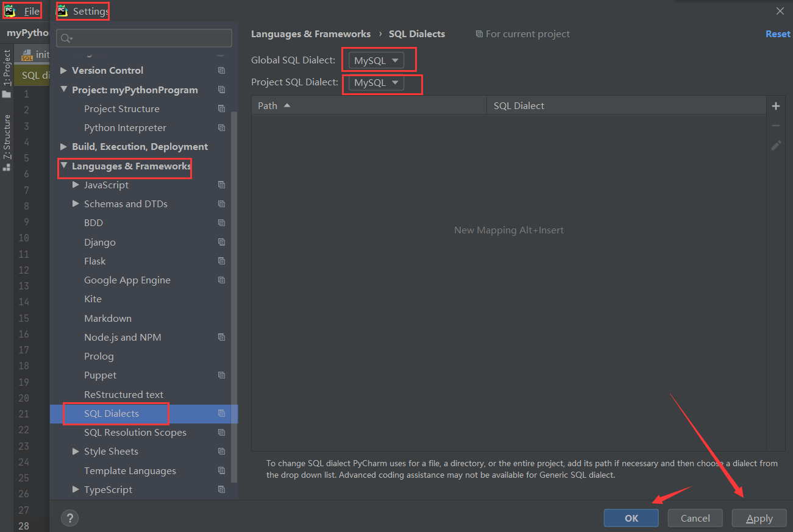Select Kite in settings tree
The height and width of the screenshot is (532, 793).
[93, 299]
